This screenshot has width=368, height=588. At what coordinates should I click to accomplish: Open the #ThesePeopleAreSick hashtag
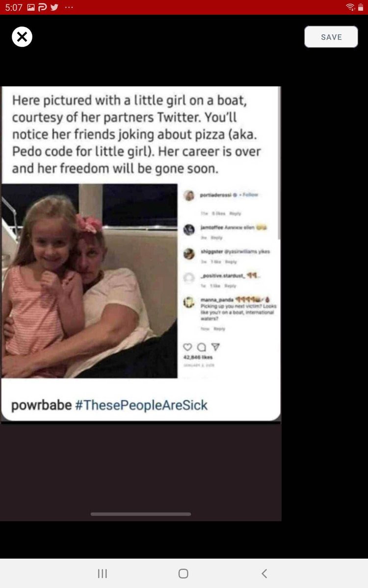pos(142,405)
